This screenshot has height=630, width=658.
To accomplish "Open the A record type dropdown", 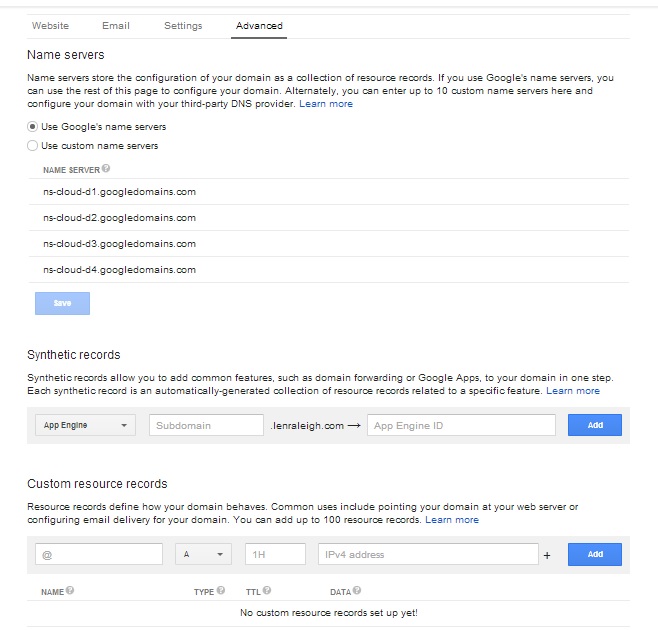I will [x=204, y=554].
